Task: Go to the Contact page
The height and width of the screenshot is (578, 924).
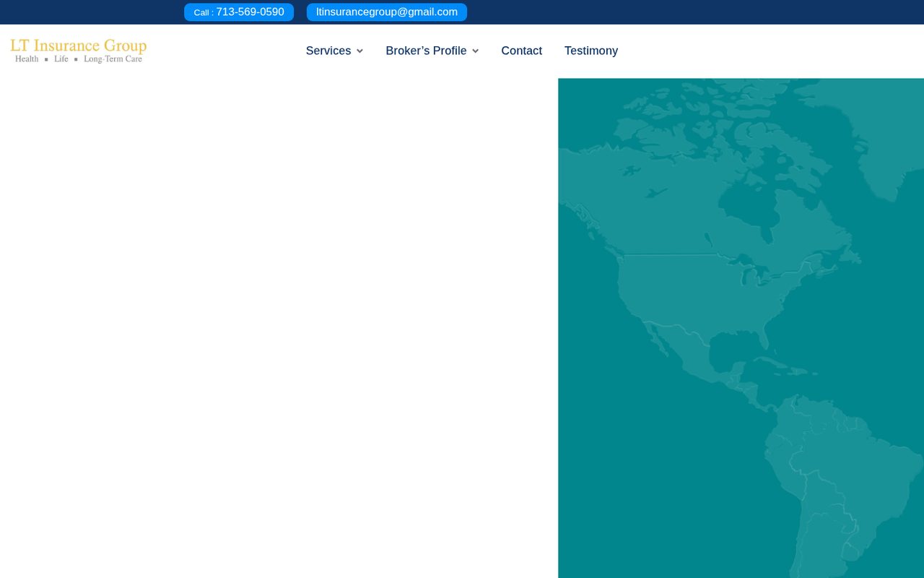Action: click(x=521, y=51)
